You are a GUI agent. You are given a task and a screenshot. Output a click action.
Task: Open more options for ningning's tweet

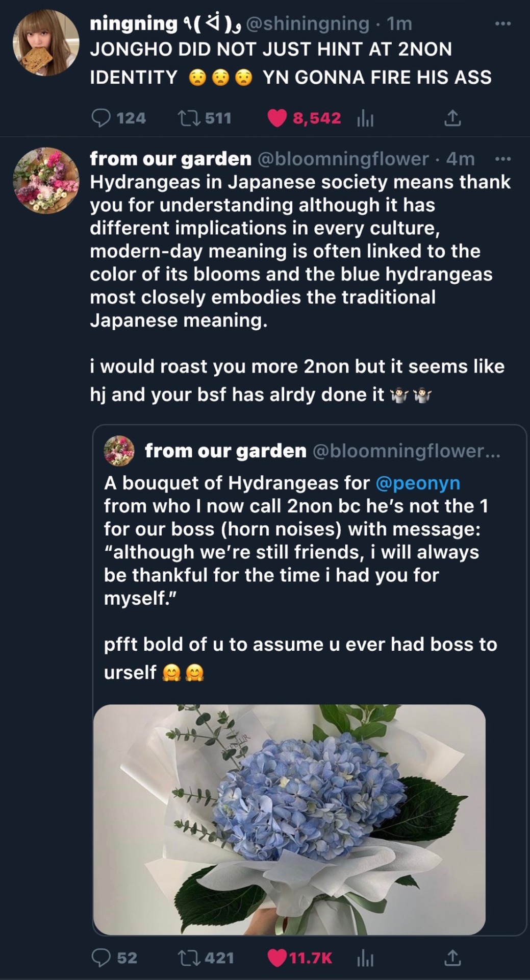point(503,23)
